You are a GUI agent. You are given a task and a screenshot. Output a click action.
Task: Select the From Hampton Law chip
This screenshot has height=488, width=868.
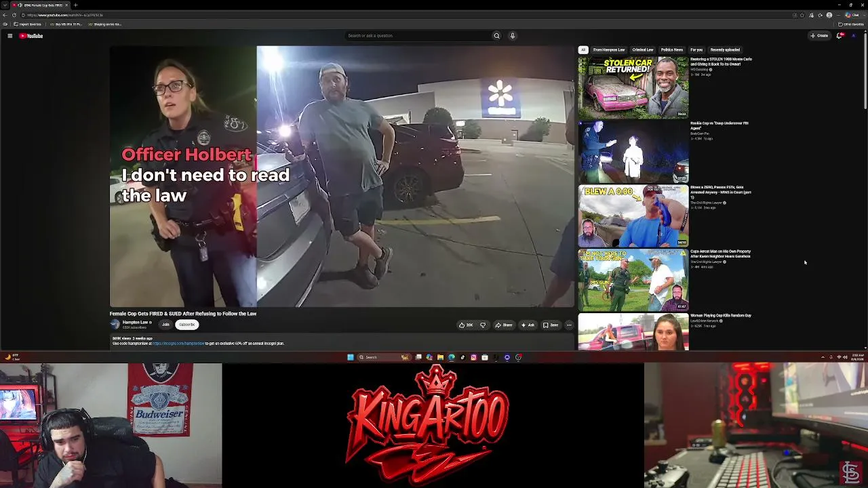tap(609, 49)
